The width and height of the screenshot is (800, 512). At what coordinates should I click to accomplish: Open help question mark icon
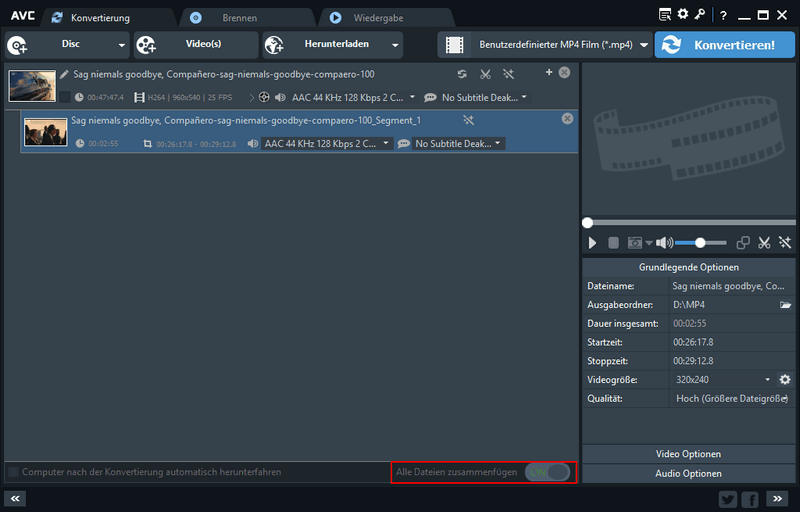(x=723, y=16)
